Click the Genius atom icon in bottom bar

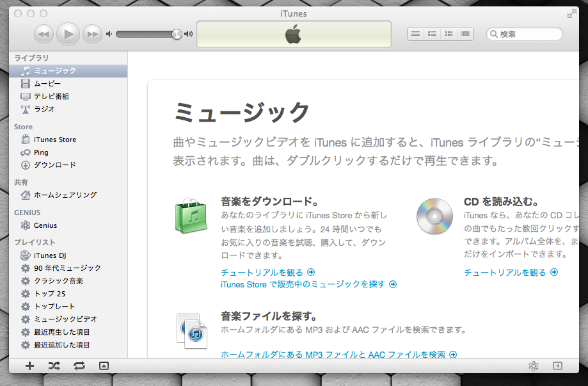pos(534,366)
